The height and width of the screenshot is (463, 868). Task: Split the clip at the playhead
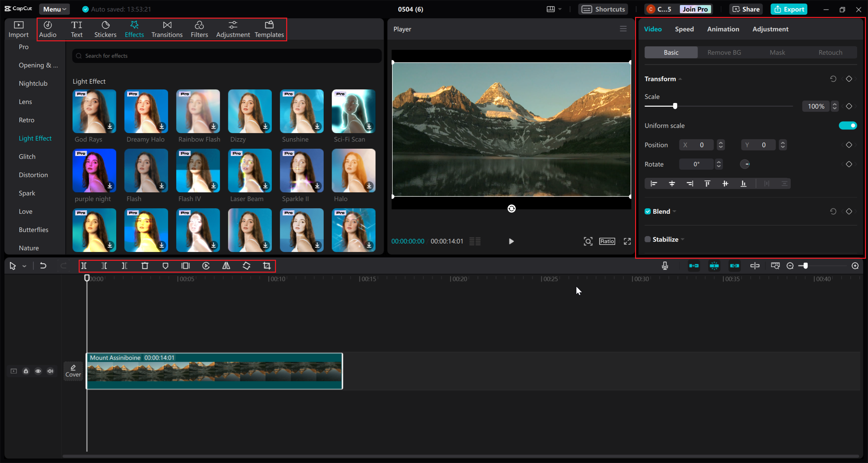click(84, 266)
